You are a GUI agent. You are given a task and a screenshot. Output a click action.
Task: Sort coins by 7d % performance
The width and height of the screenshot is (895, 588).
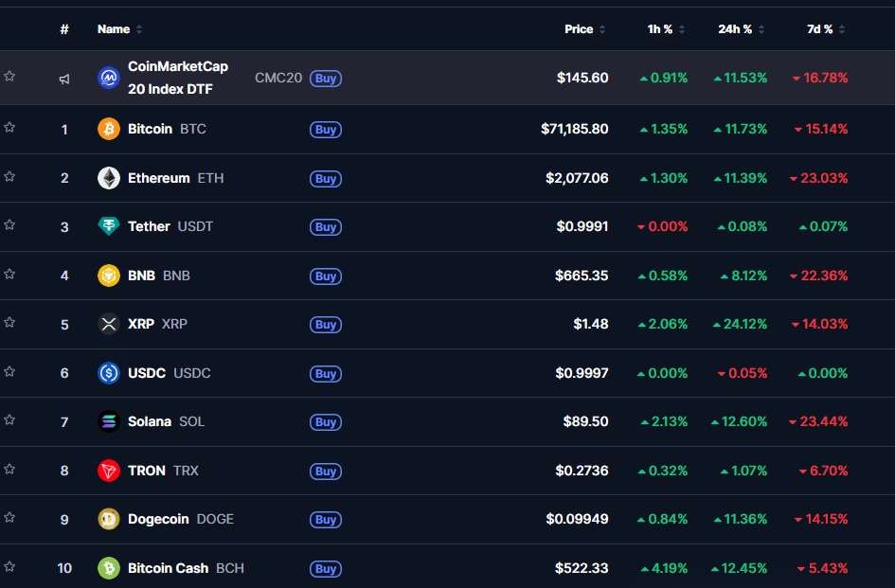coord(822,29)
